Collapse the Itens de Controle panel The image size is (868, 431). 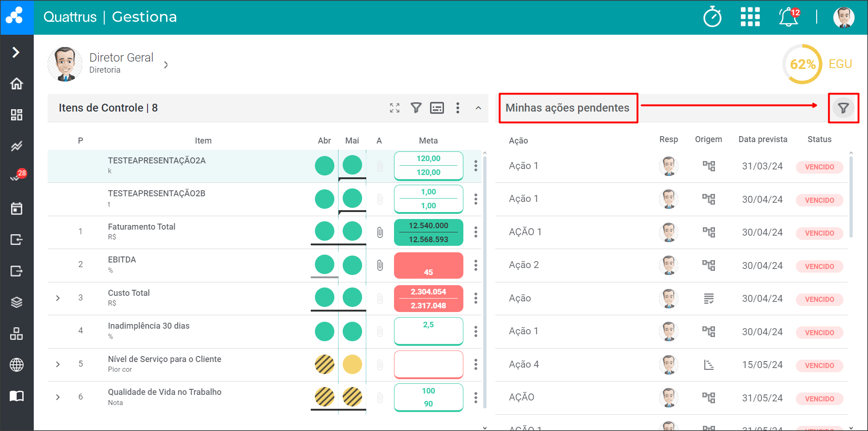pos(478,108)
